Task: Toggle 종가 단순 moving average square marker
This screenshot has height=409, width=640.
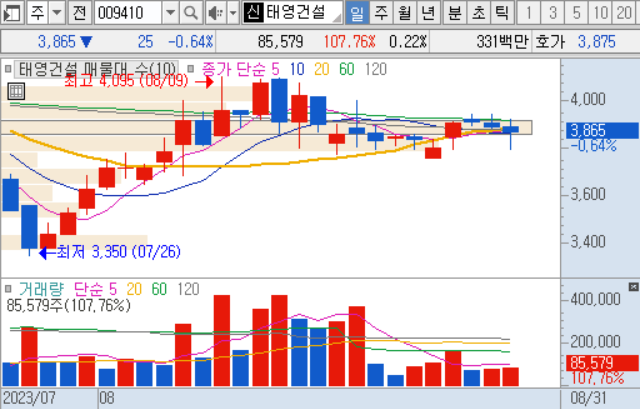Action: pyautogui.click(x=190, y=69)
